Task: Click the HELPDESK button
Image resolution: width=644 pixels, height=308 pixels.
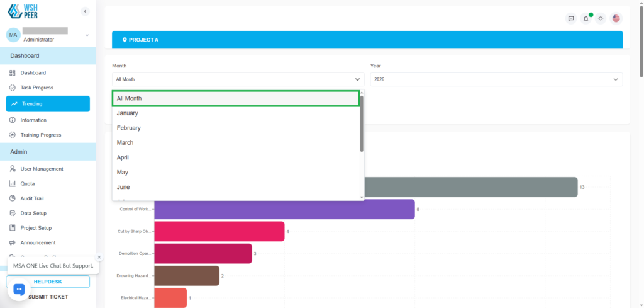Action: pos(48,282)
